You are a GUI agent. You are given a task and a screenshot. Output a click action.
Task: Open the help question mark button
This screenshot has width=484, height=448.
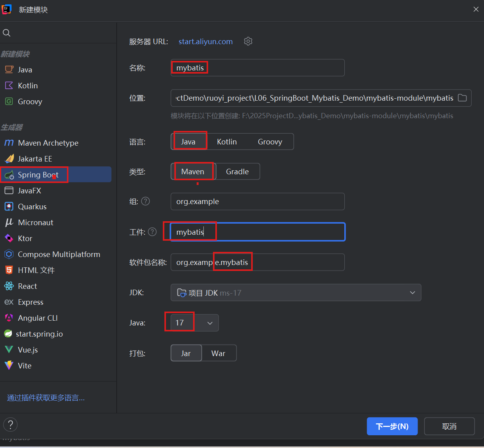pos(10,425)
